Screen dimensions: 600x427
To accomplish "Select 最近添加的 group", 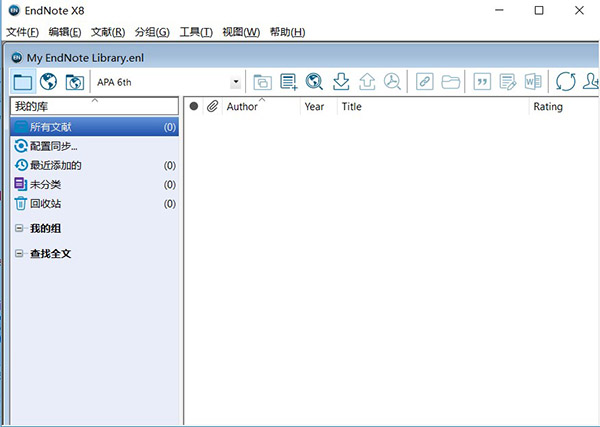I will pyautogui.click(x=95, y=165).
